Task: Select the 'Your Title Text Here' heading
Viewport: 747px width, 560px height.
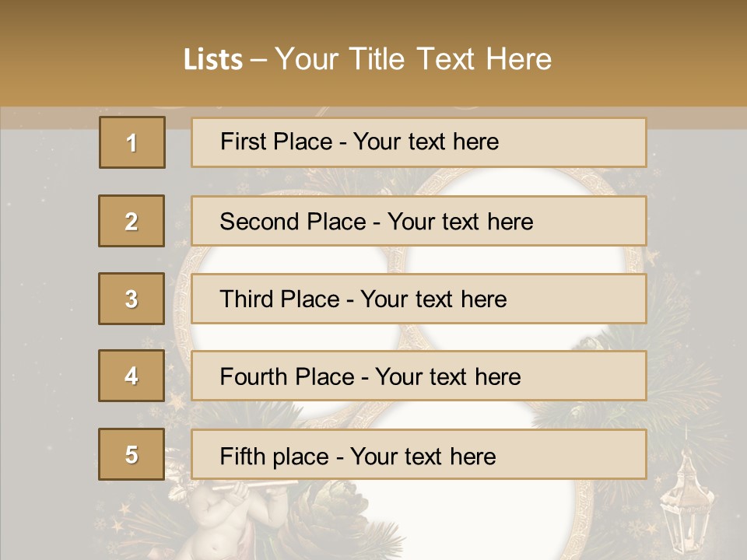Action: [413, 59]
